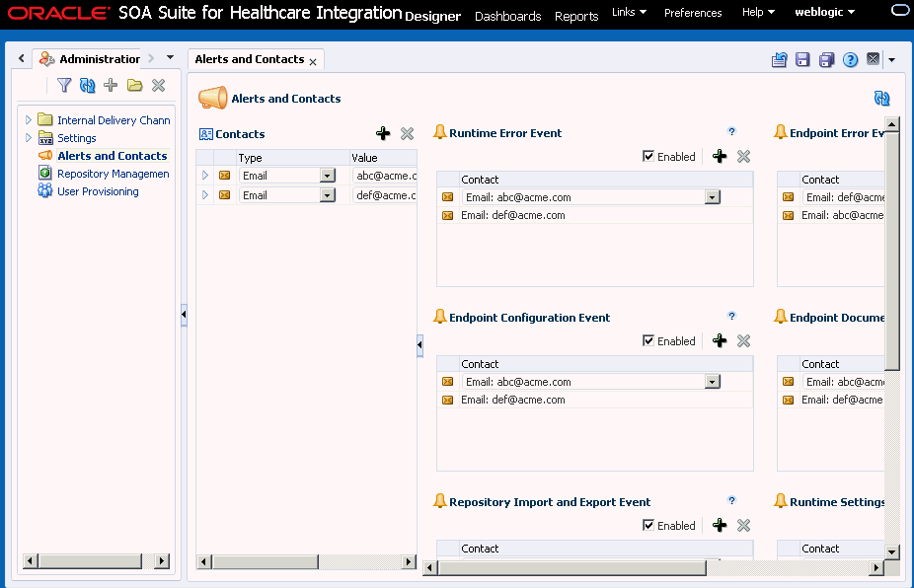Click the horizontal scrollbar thumb under Contacts table

pos(265,561)
